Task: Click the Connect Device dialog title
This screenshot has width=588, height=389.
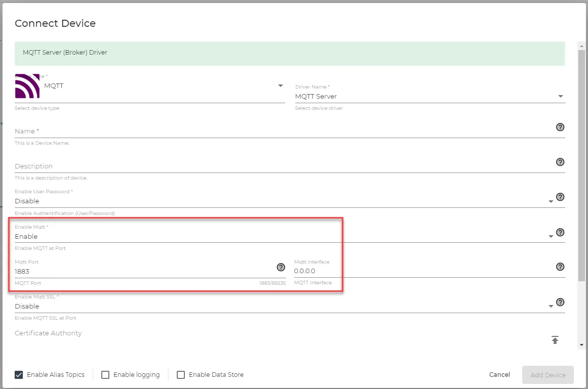Action: [x=55, y=23]
